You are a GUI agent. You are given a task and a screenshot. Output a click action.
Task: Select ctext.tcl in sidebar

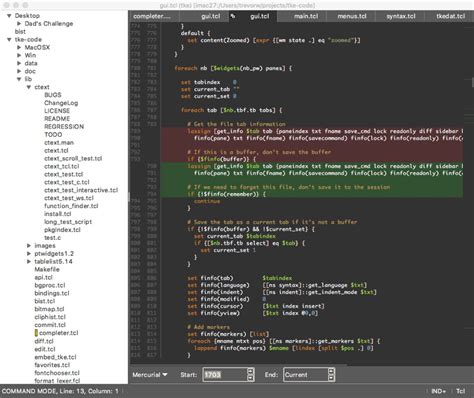(56, 151)
